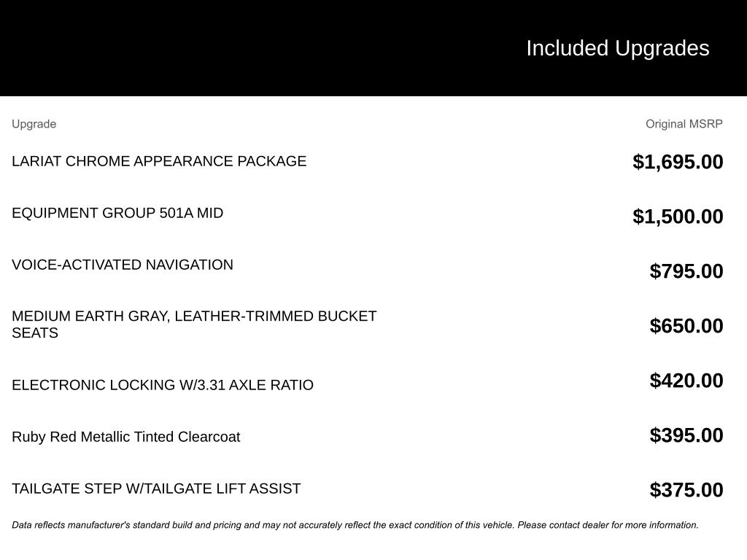Click the $420.00 price value

click(686, 381)
